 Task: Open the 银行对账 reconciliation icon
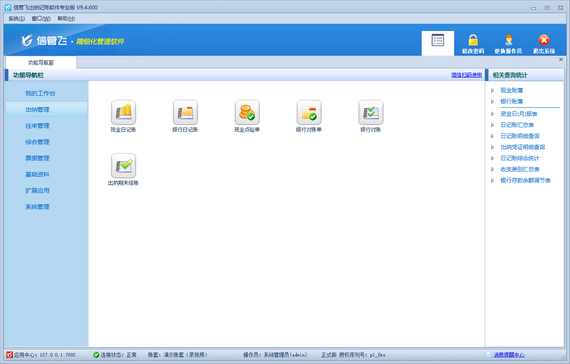click(371, 112)
